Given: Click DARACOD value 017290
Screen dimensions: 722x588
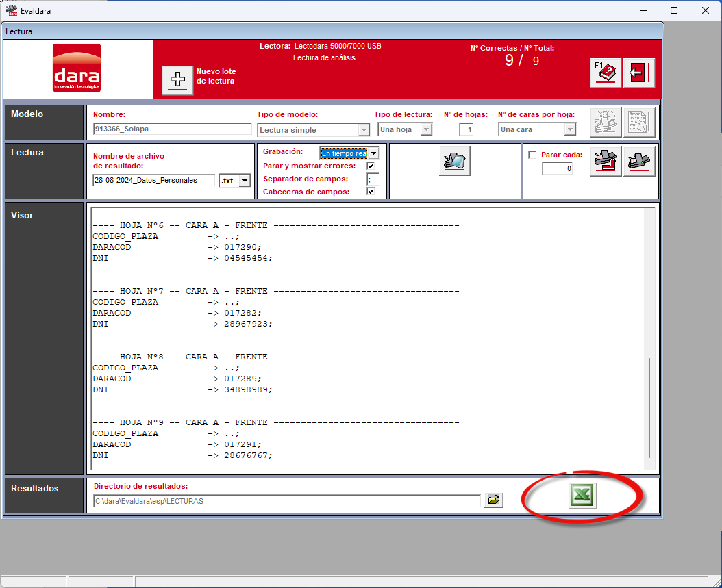Looking at the screenshot, I should (x=241, y=247).
